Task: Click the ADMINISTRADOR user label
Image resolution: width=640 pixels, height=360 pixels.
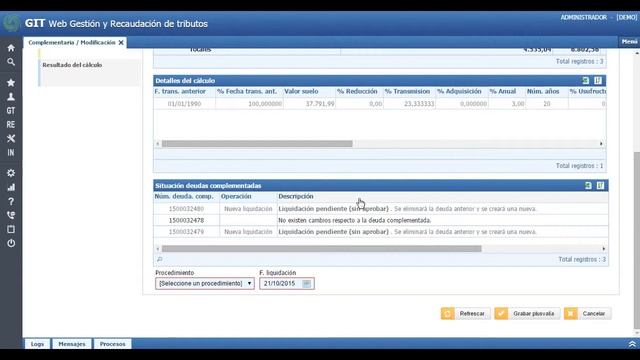Action: (584, 17)
